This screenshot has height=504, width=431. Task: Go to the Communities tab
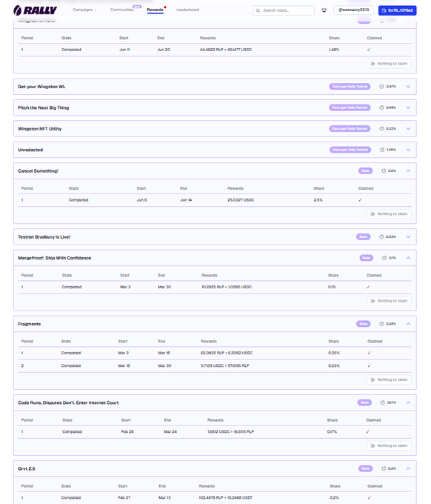coord(122,10)
